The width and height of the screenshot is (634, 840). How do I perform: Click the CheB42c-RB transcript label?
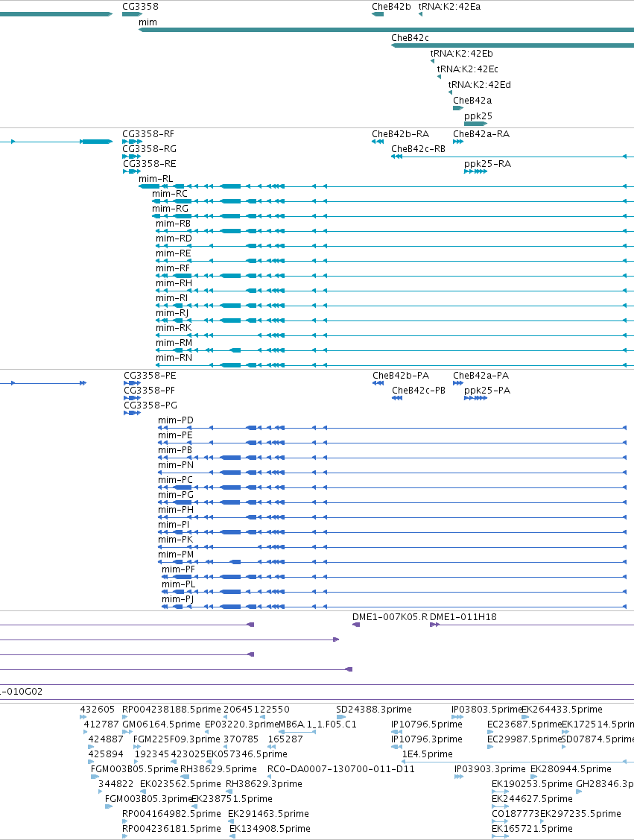point(418,148)
